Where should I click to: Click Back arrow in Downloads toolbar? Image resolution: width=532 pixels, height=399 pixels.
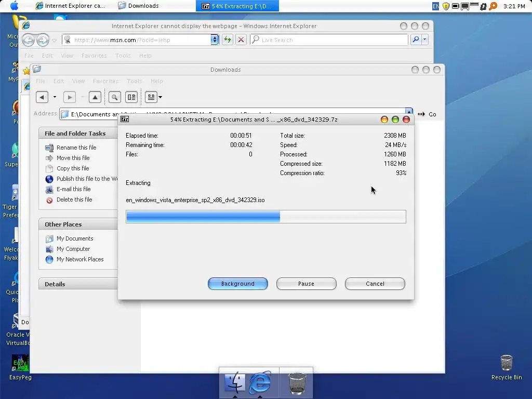pos(42,97)
